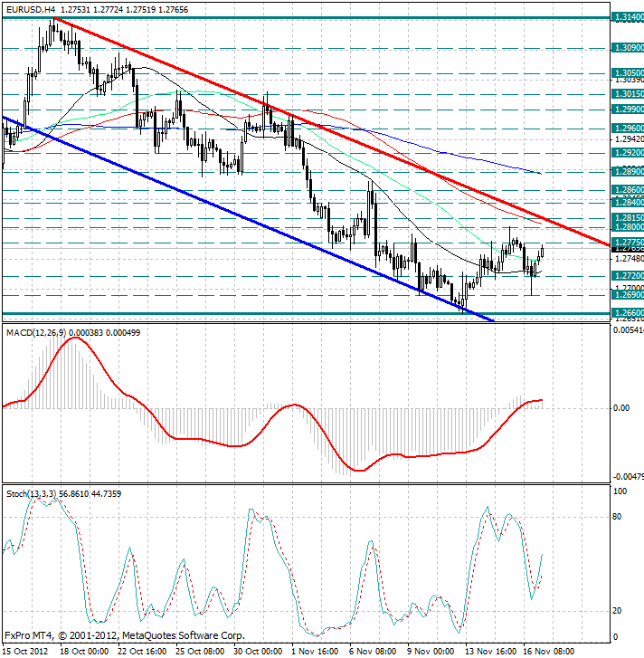Click the 1.2660 price level label
The height and width of the screenshot is (658, 644).
pos(628,313)
